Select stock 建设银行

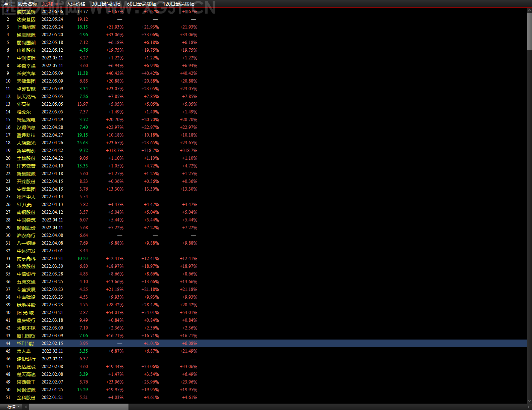(26, 359)
